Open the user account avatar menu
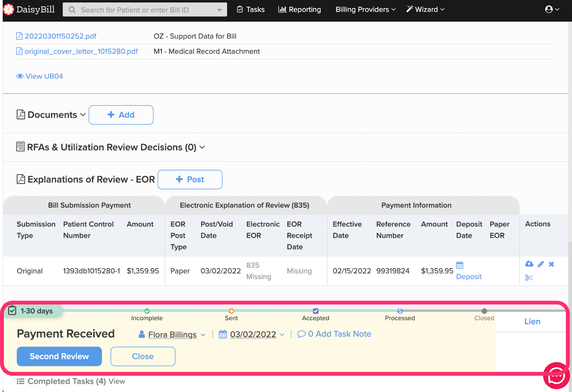572x392 pixels. 552,9
